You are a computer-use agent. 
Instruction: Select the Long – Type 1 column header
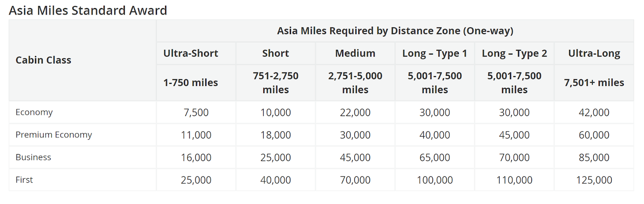click(434, 53)
